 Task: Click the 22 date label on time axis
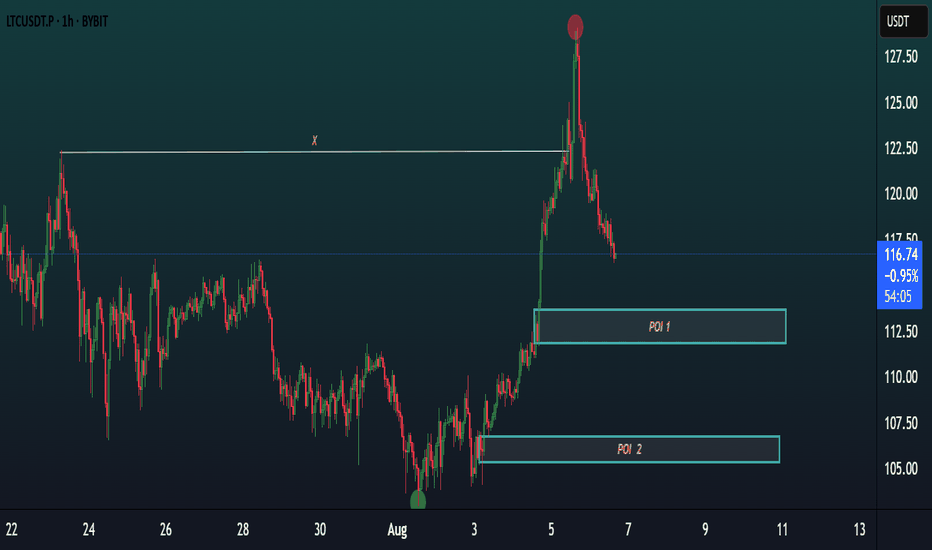pos(11,529)
